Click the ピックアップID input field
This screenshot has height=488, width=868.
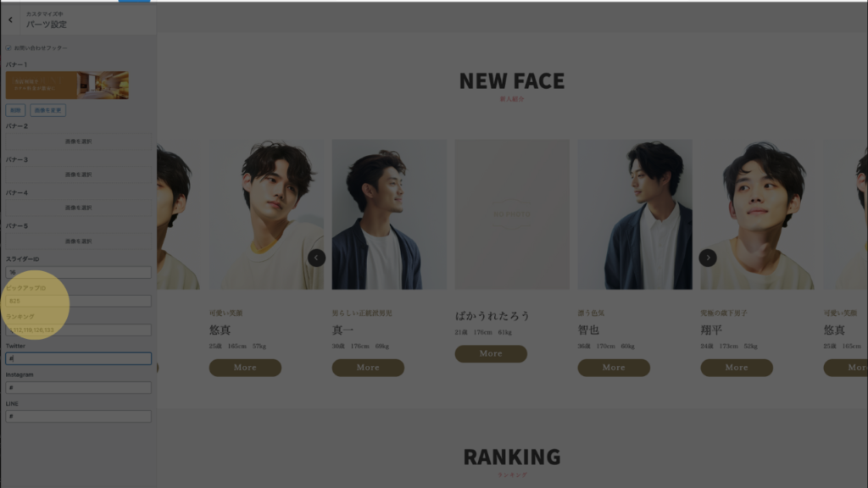click(78, 301)
